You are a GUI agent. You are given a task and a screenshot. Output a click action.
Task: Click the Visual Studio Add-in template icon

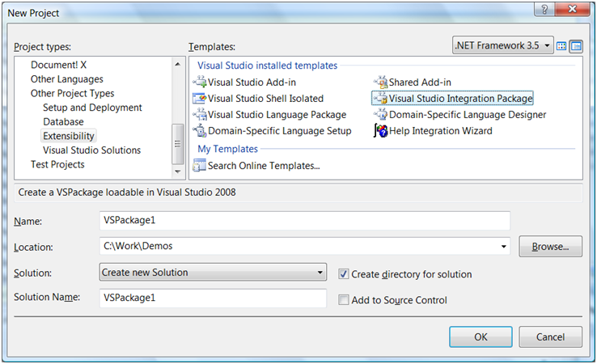pyautogui.click(x=200, y=82)
